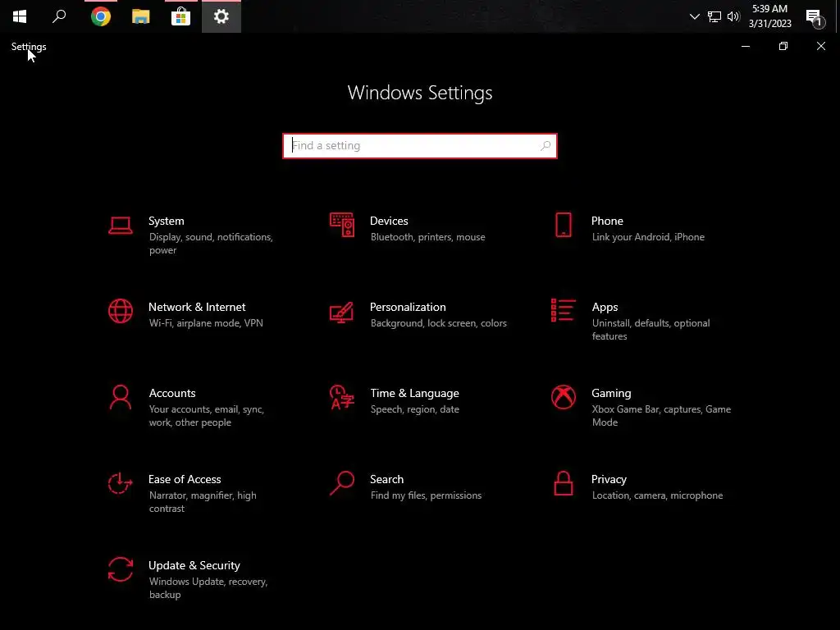Open the Devices keyboard and speaker icon
The image size is (840, 630).
(342, 225)
